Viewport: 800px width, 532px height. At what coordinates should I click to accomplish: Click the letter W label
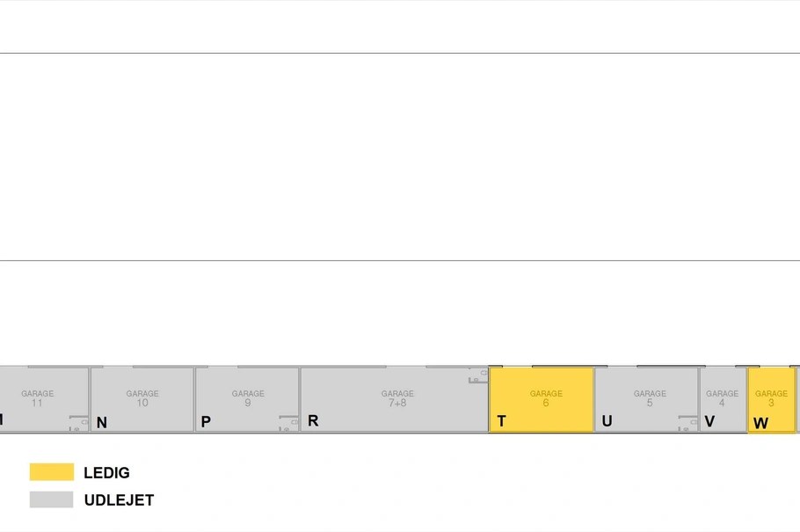(760, 423)
